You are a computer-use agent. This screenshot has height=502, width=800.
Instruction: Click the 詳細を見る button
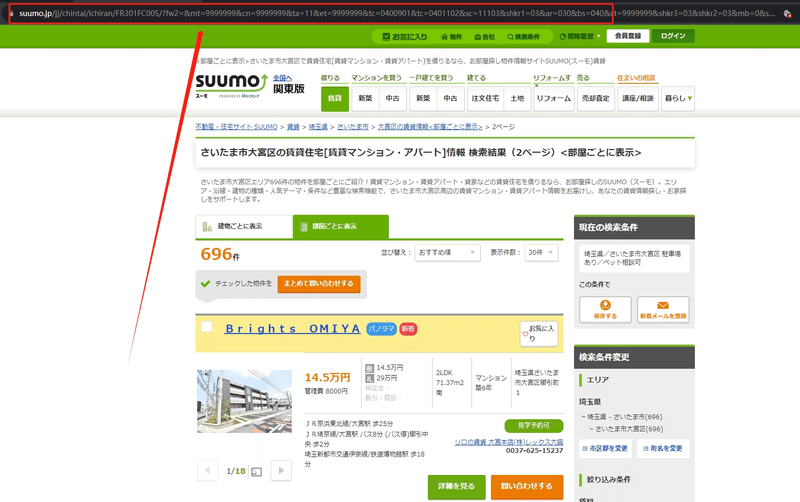point(457,487)
